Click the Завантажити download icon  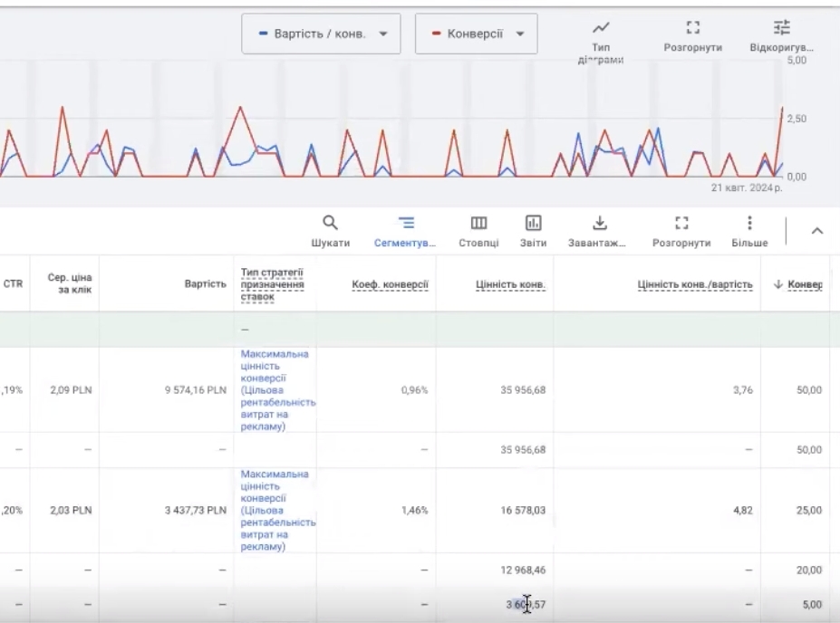(x=599, y=223)
